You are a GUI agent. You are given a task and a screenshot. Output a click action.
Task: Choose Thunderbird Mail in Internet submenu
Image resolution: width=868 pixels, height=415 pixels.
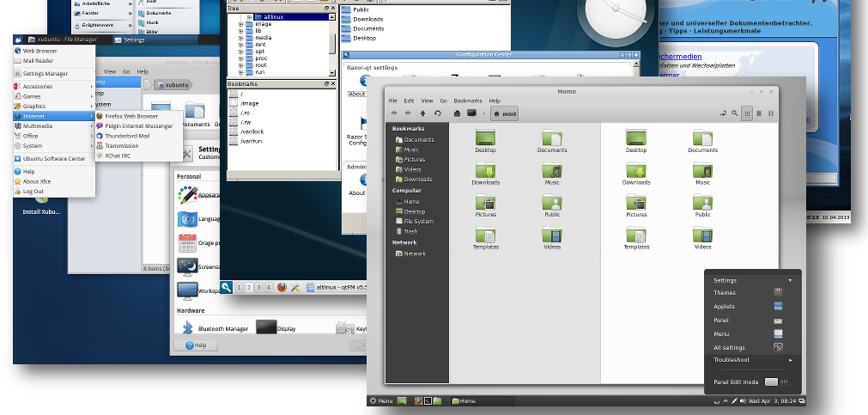139,136
